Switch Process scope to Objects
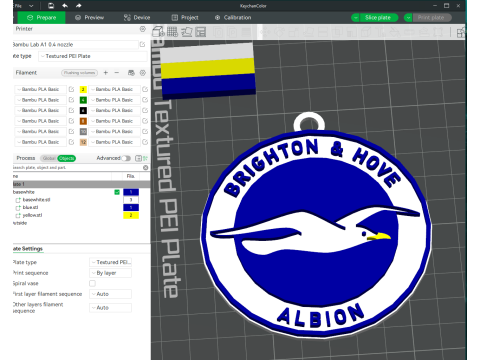 click(x=67, y=158)
